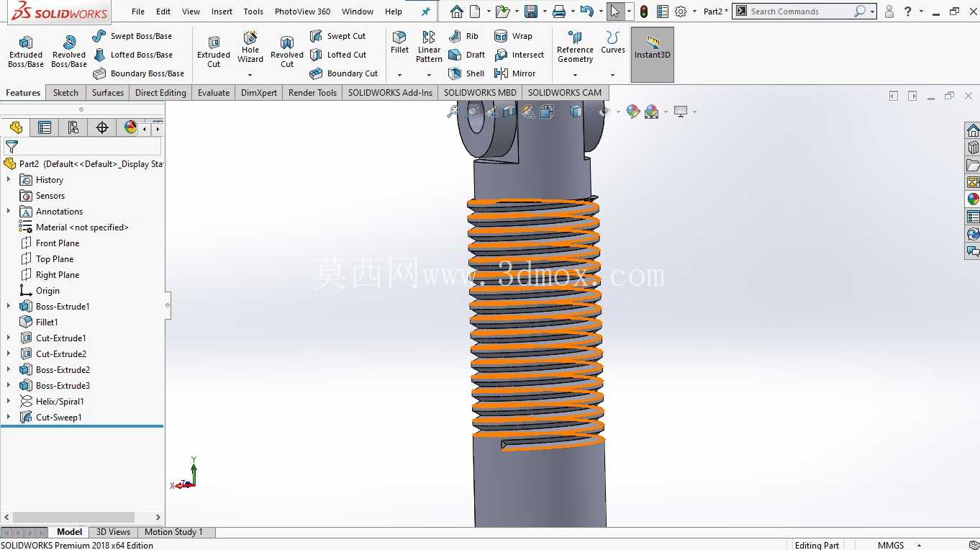Open the Hole Wizard tool

(x=250, y=47)
